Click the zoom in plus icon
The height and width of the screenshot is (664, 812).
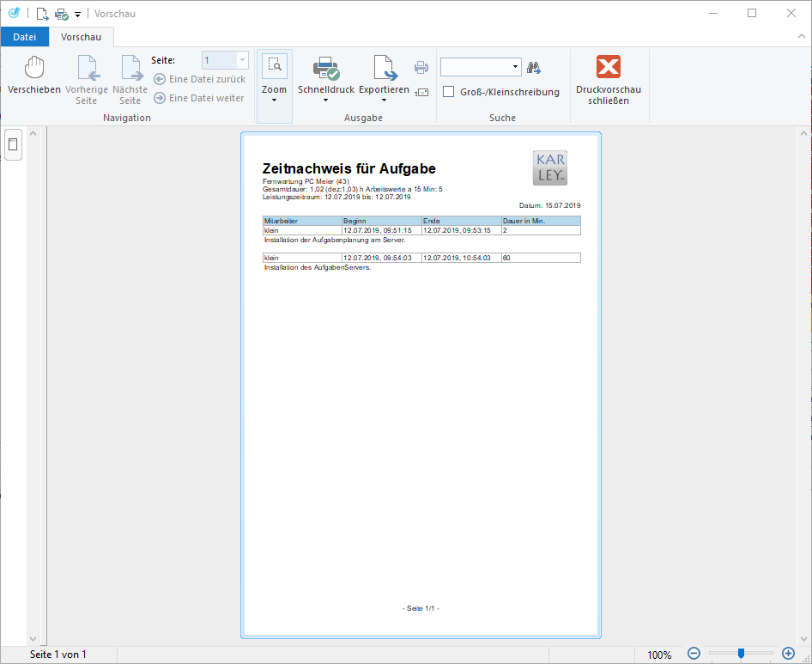[x=788, y=654]
